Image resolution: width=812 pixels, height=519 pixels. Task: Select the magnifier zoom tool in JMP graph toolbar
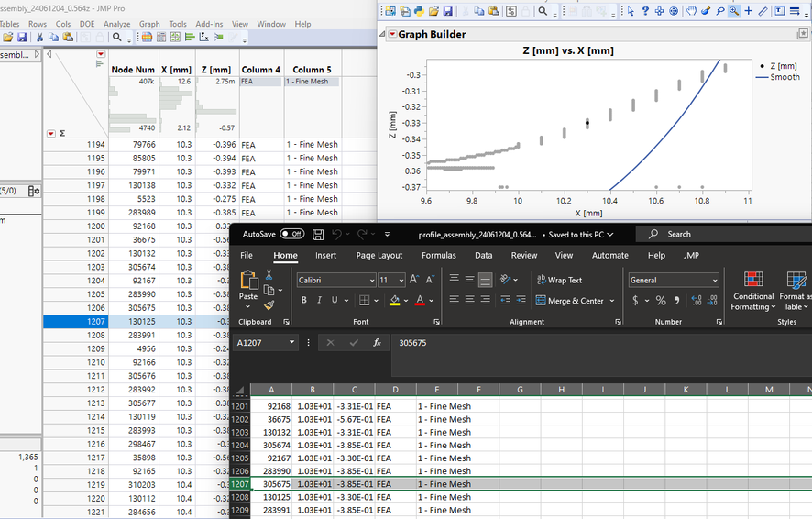(734, 11)
